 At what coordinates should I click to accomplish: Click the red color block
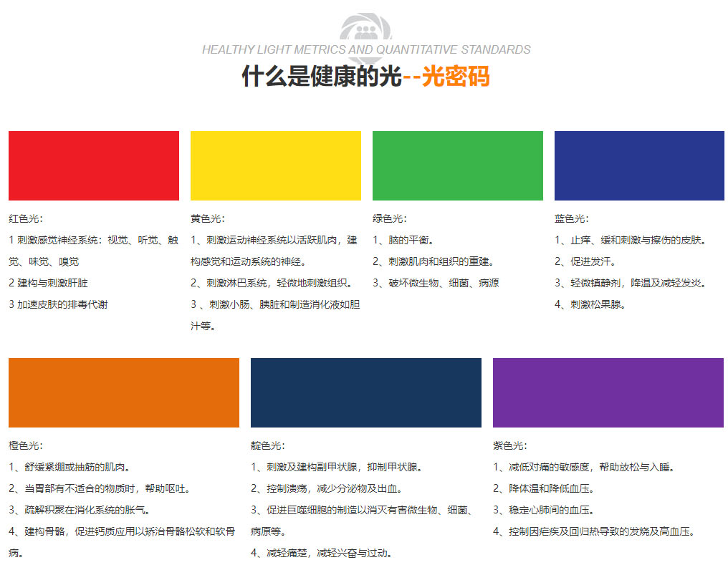[x=93, y=165]
